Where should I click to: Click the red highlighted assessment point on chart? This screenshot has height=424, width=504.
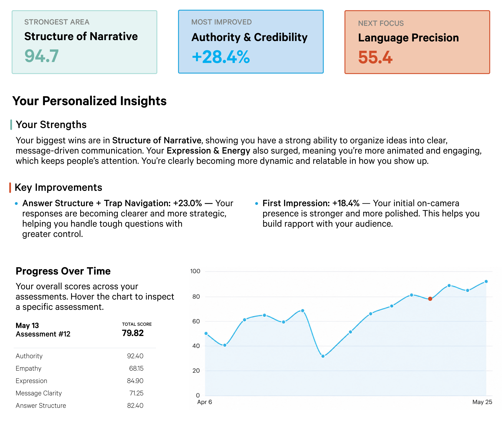click(430, 299)
